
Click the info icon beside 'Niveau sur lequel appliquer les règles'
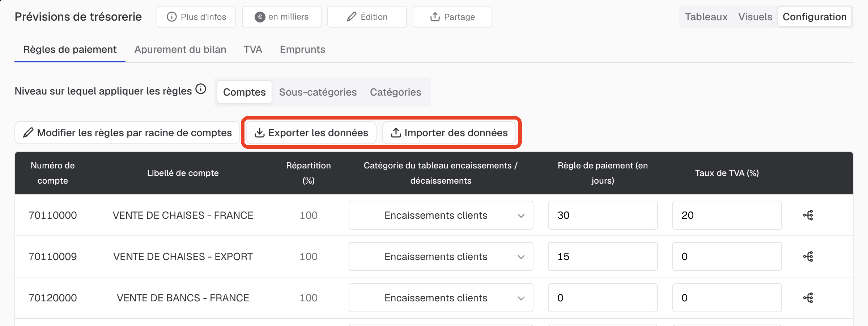[x=201, y=89]
